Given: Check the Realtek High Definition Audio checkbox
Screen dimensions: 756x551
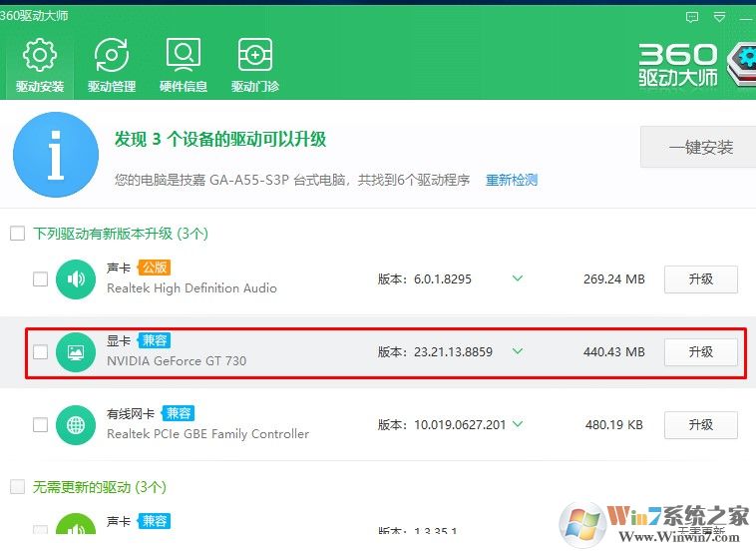Looking at the screenshot, I should pyautogui.click(x=40, y=278).
